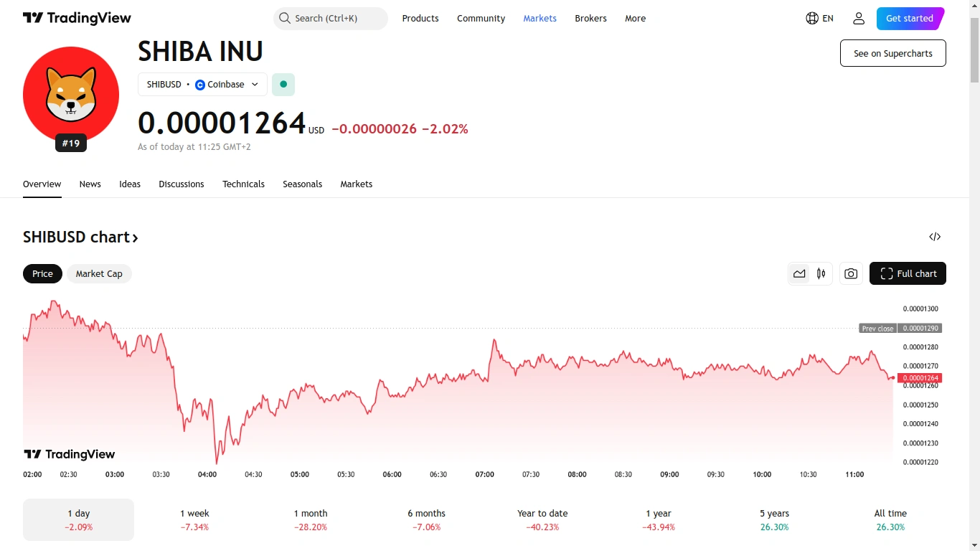Click the Get started button
The width and height of the screenshot is (980, 551).
(x=909, y=19)
